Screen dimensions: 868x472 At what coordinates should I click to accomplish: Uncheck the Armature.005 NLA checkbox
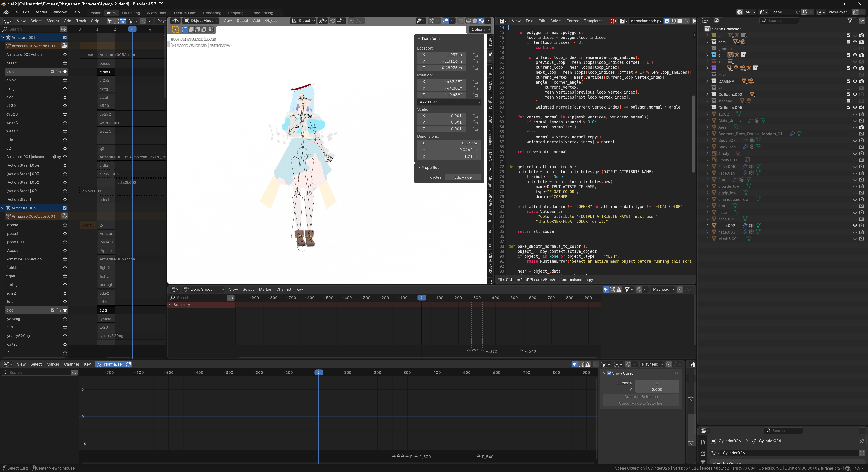point(65,37)
